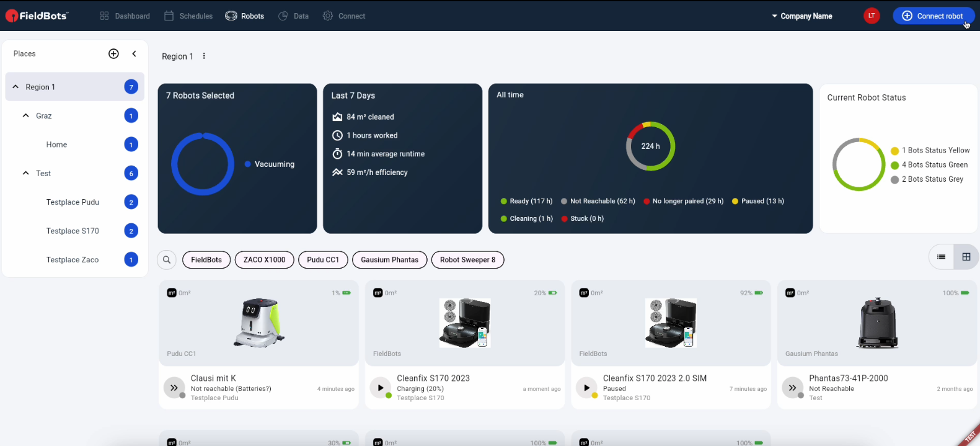Open the Schedules section
The width and height of the screenshot is (980, 446).
click(x=188, y=16)
